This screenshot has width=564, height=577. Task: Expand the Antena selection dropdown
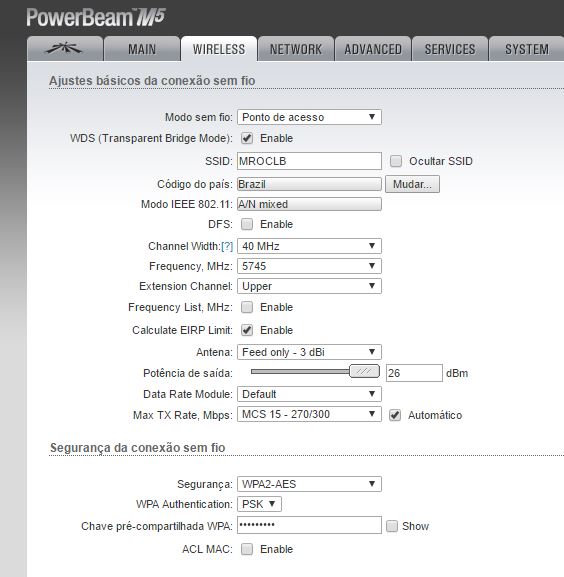click(x=309, y=352)
